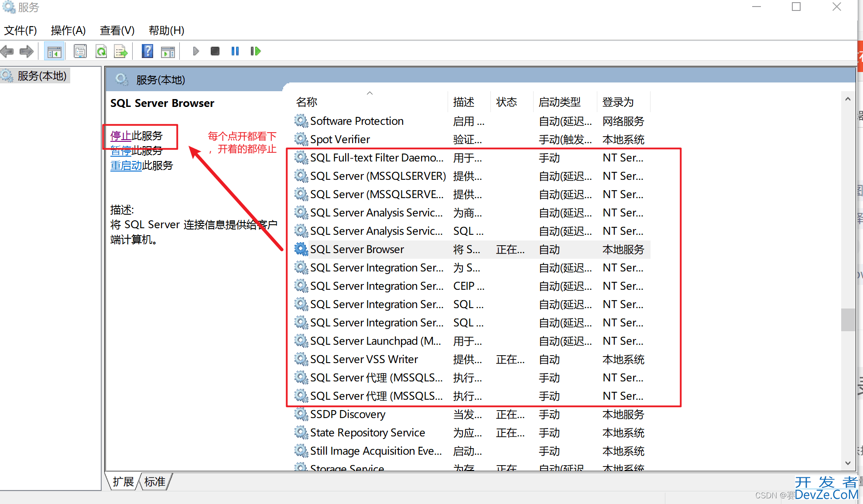The height and width of the screenshot is (504, 863).
Task: Open the 文件(F) menu
Action: click(21, 31)
